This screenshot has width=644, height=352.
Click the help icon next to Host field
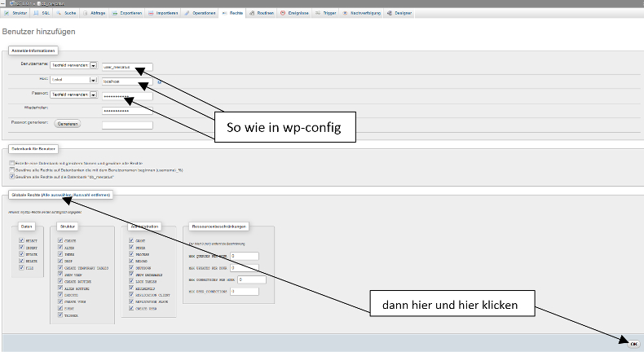coord(160,81)
